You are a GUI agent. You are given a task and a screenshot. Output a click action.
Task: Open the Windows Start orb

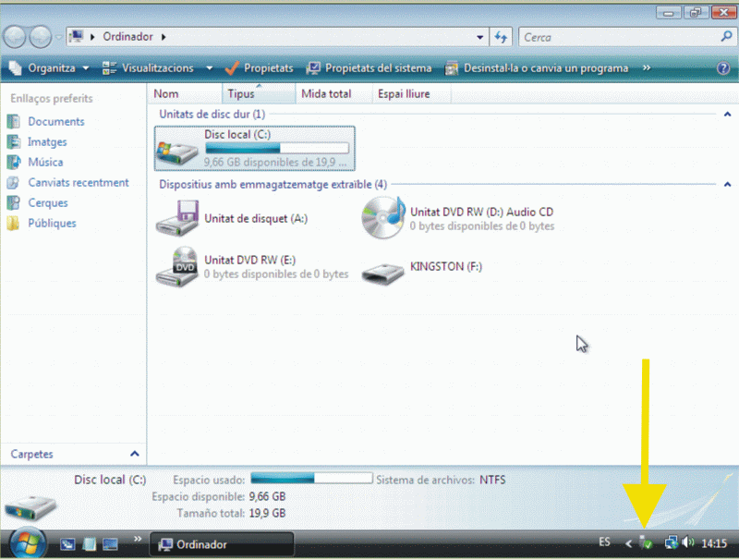(x=26, y=542)
